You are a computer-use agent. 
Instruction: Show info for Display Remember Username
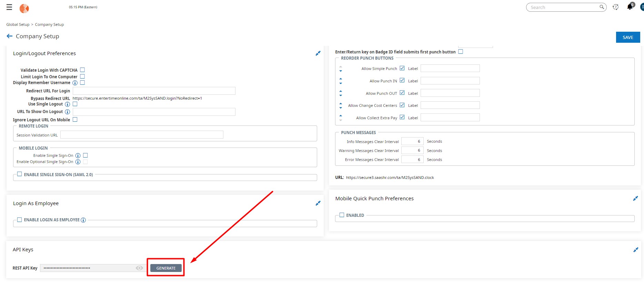(x=75, y=83)
